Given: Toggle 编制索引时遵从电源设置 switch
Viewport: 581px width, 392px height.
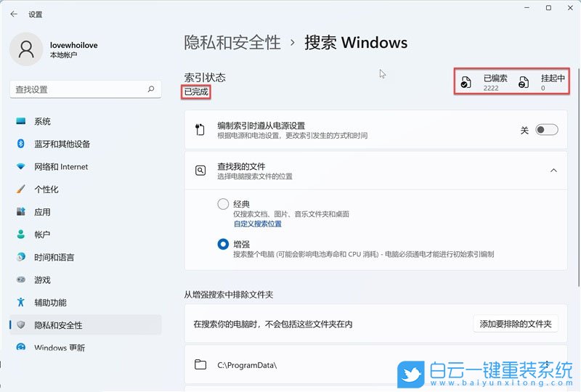Looking at the screenshot, I should pyautogui.click(x=547, y=130).
